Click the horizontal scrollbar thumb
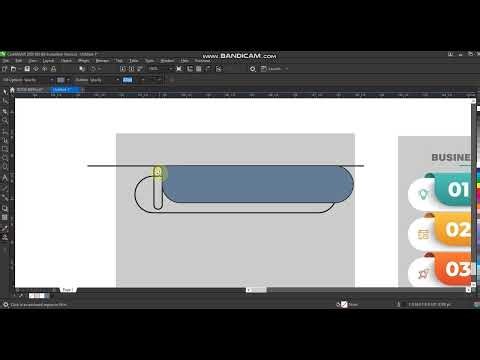The height and width of the screenshot is (360, 480). pos(258,290)
